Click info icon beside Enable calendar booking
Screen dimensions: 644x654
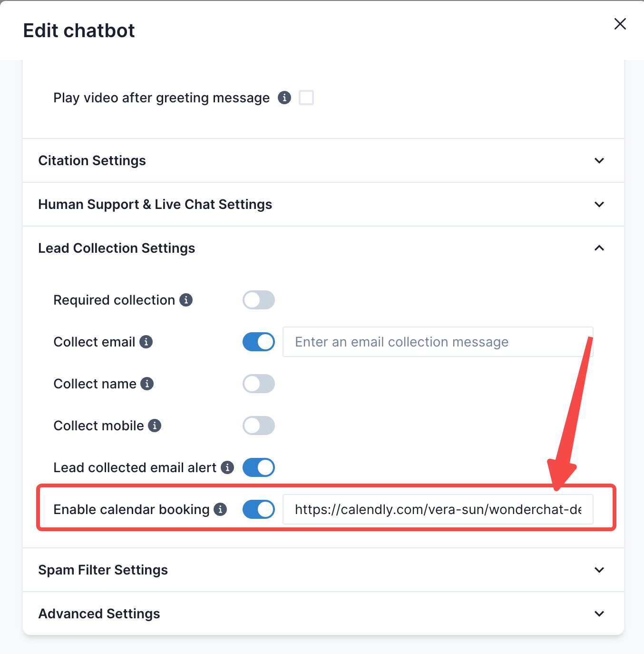tap(220, 509)
